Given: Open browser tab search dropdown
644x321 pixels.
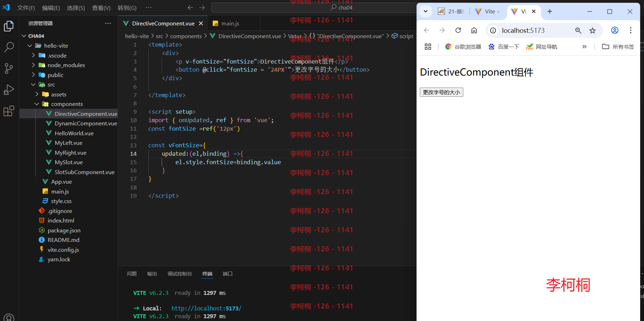Looking at the screenshot, I should pyautogui.click(x=425, y=11).
